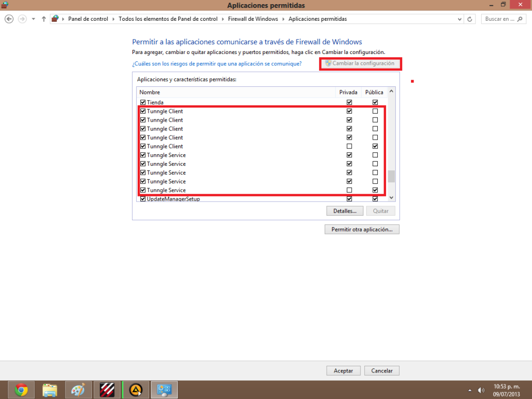
Task: Click the Control Panel taskbar icon
Action: pyautogui.click(x=164, y=390)
